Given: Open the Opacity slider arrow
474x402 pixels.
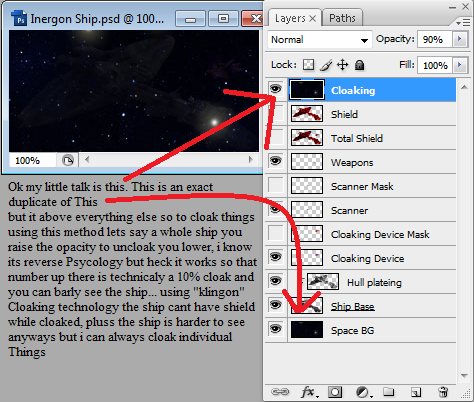Looking at the screenshot, I should click(x=460, y=39).
